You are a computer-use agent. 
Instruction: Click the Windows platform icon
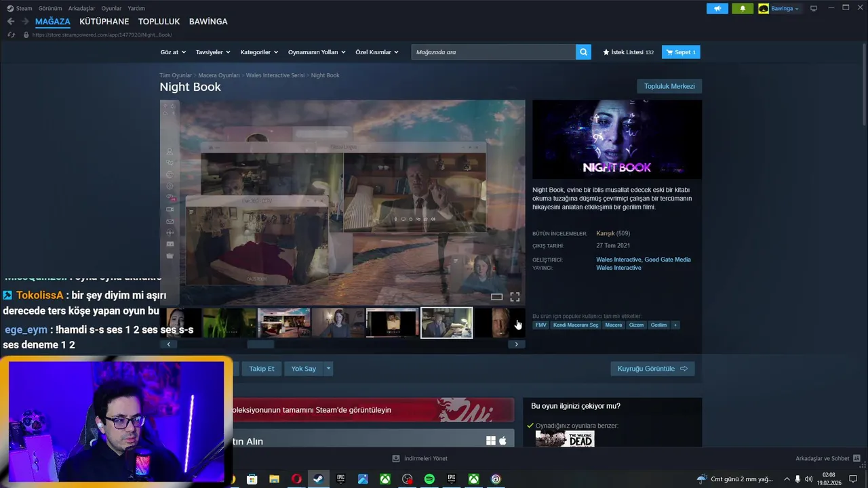[x=491, y=441]
